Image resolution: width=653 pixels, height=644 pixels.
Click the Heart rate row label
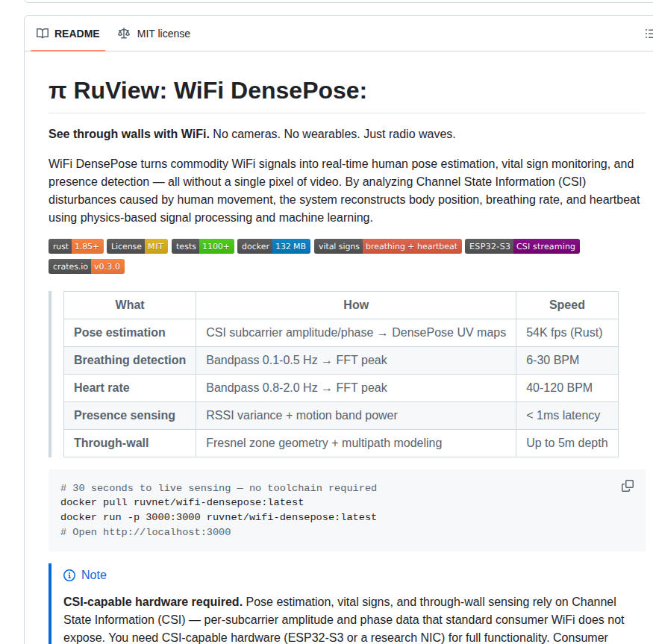point(101,387)
